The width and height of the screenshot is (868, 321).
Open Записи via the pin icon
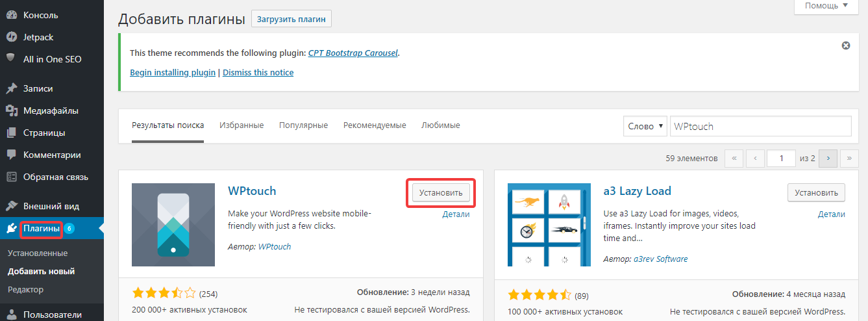click(x=11, y=88)
